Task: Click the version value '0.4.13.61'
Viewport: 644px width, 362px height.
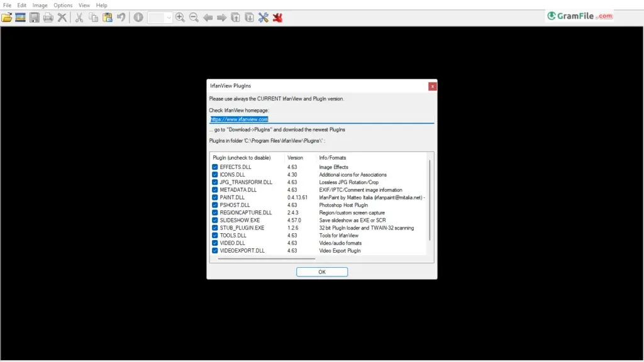Action: pos(297,197)
